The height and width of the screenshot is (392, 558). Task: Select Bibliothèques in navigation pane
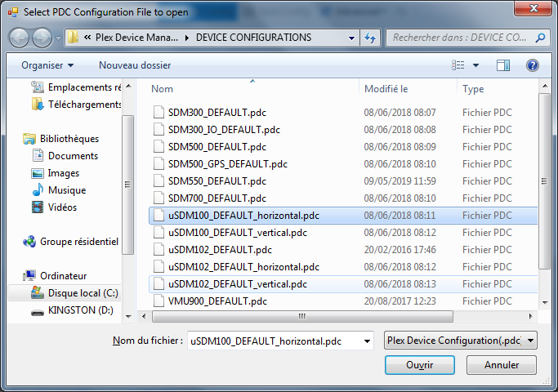point(60,138)
